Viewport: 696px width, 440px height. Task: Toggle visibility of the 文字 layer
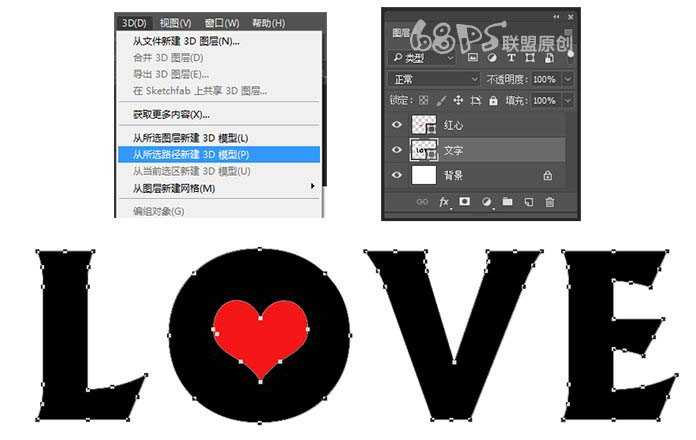tap(397, 150)
